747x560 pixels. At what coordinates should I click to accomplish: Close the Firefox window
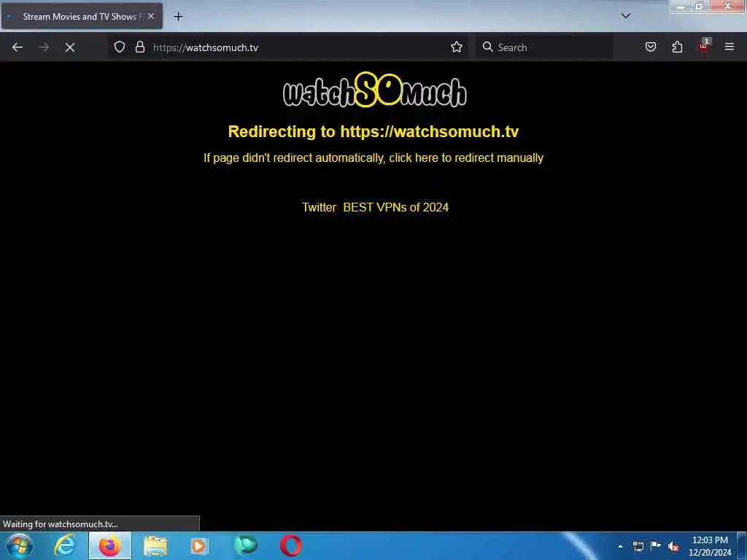[x=727, y=6]
